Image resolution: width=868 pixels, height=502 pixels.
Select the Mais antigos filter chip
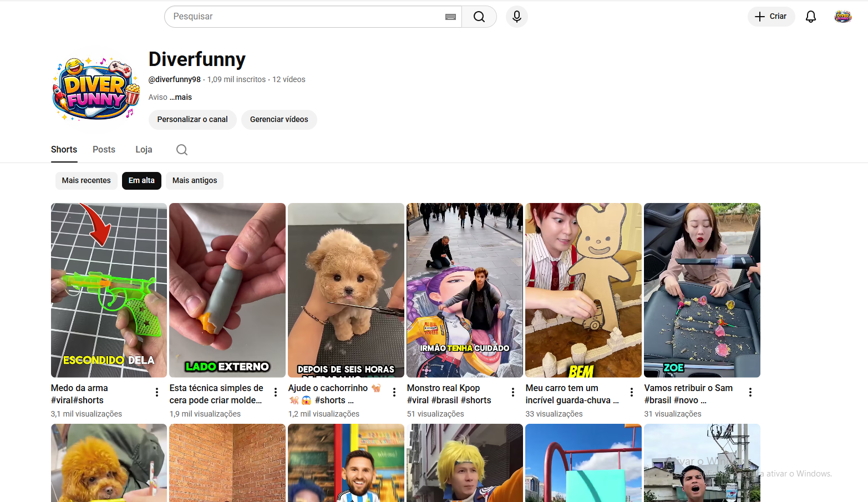coord(195,181)
